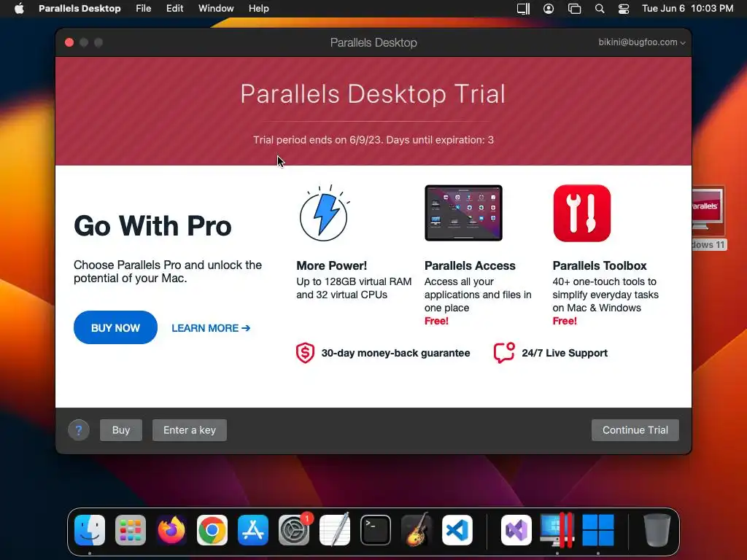Click the date and time in the menu bar
The image size is (747, 560).
(x=687, y=9)
